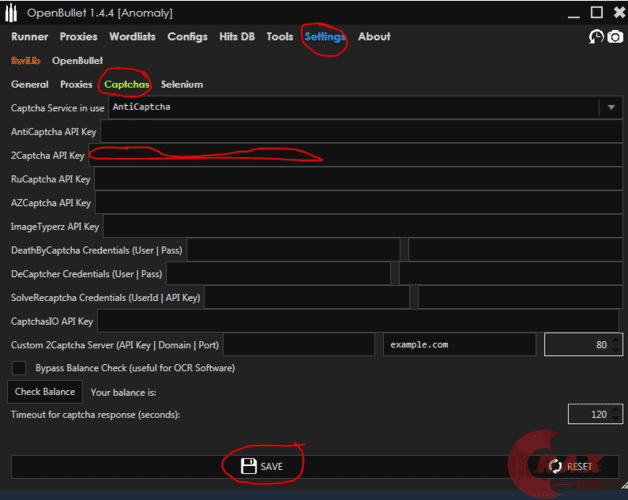Expand the Captcha Service dropdown arrow

[611, 107]
